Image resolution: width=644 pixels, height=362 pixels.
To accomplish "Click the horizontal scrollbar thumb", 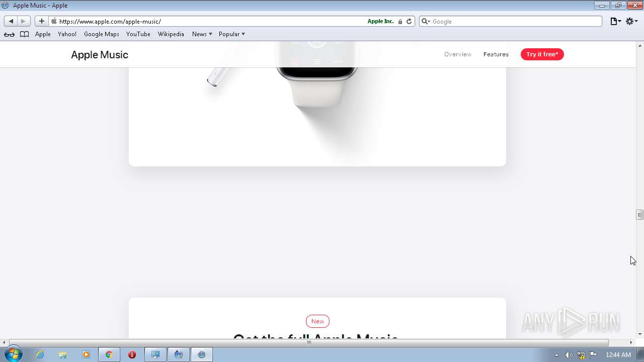I will coord(309,342).
